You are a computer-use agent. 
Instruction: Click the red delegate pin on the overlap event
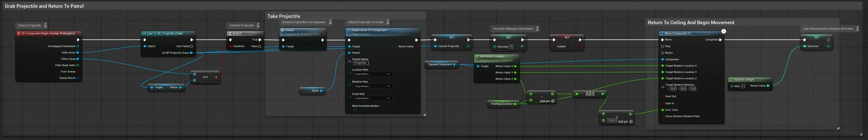(x=80, y=33)
